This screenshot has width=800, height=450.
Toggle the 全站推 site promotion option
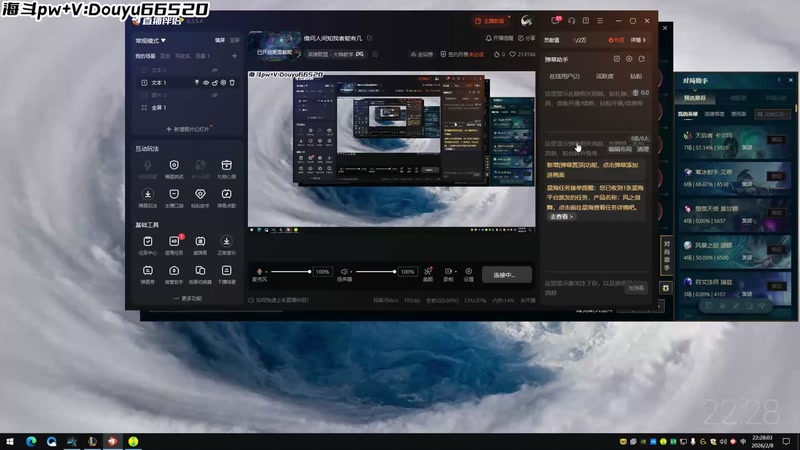click(422, 54)
